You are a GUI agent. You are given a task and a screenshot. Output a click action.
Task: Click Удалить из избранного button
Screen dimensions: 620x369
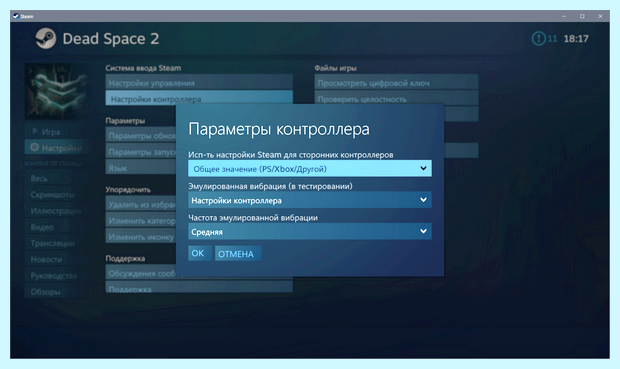(141, 204)
